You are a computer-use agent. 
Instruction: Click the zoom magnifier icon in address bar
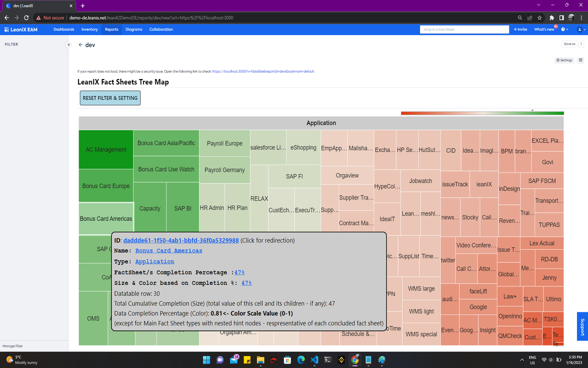(x=520, y=17)
